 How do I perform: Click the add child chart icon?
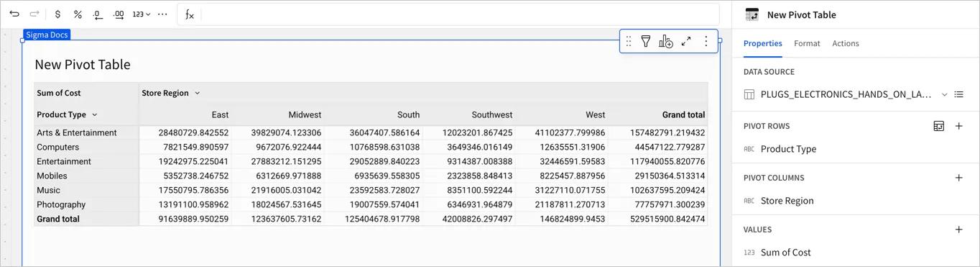(x=666, y=42)
